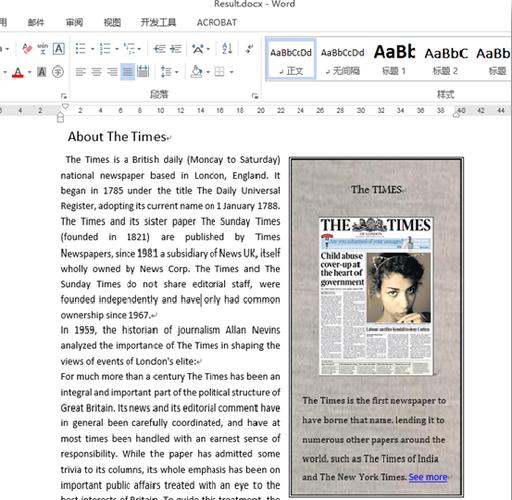Apply Character Border with the boxed A icon
Image resolution: width=512 pixels, height=500 pixels.
coord(59,49)
